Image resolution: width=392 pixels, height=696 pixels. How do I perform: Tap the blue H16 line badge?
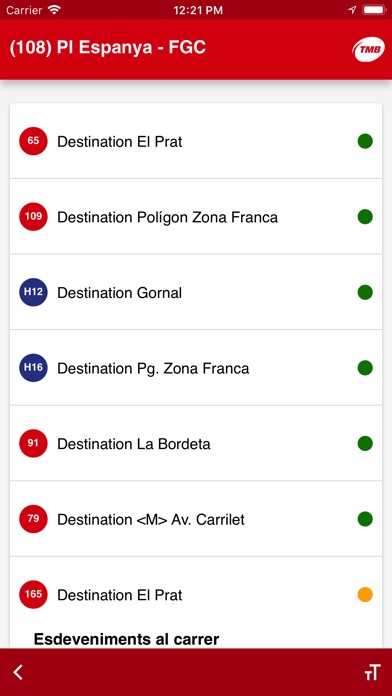[33, 368]
